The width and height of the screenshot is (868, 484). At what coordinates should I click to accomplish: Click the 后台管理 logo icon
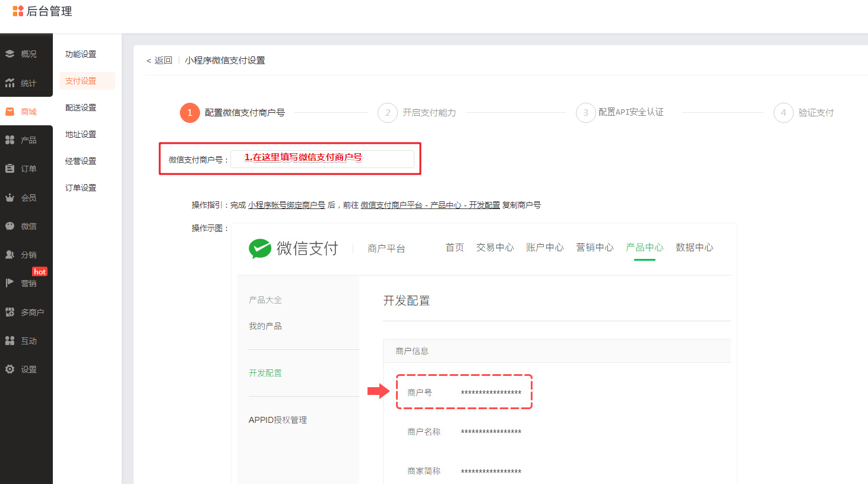coord(18,11)
